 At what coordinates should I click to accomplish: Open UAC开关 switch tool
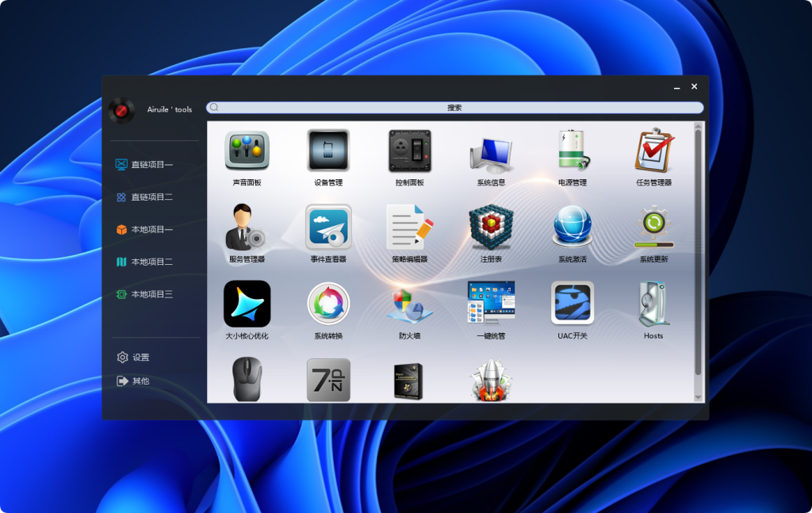(573, 303)
